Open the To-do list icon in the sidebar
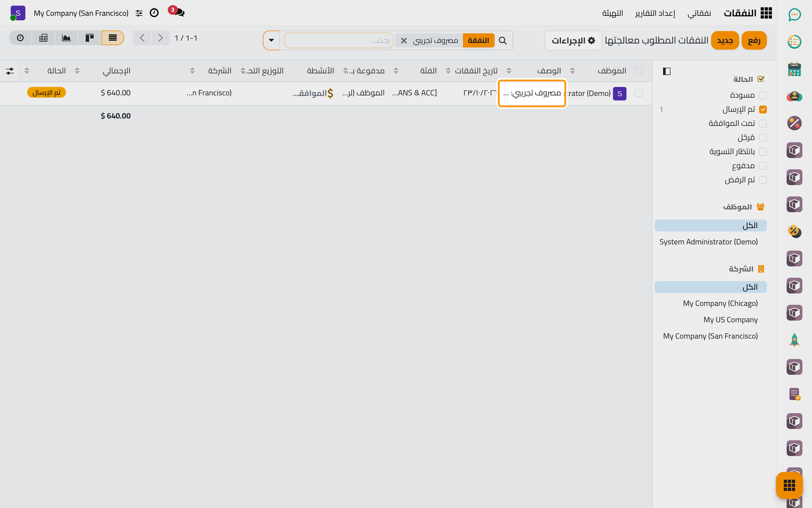Screen dimensions: 812x508 coord(794,42)
